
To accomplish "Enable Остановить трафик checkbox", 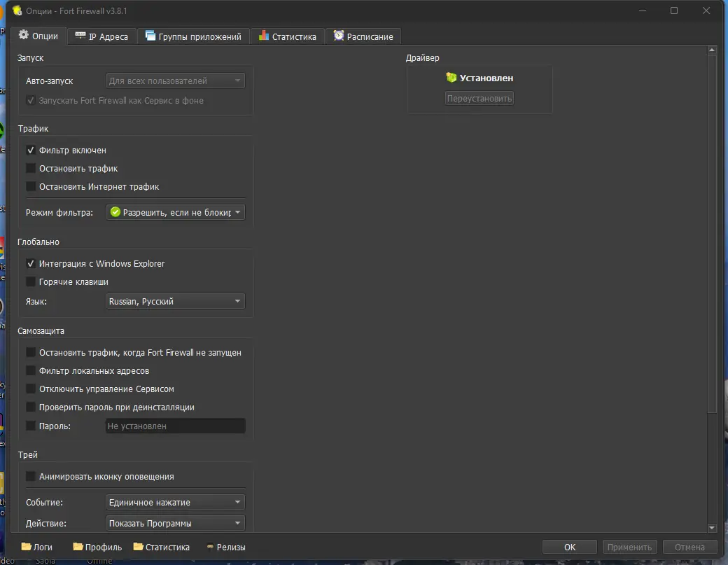I will (x=31, y=169).
